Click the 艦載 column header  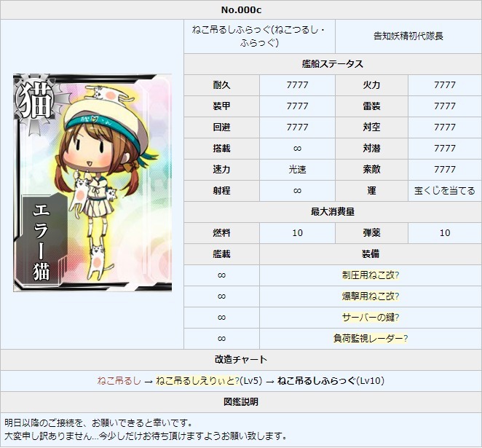point(221,254)
